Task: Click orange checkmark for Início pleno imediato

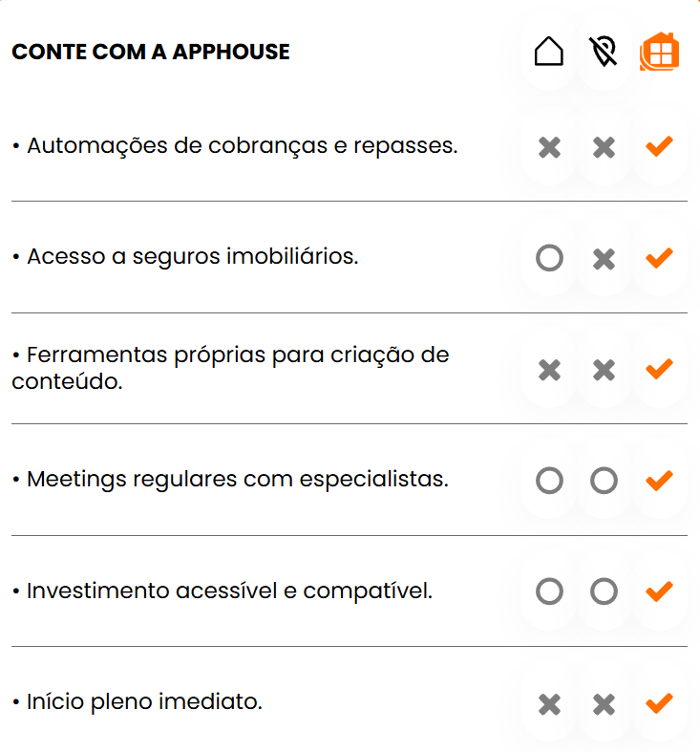Action: [659, 704]
